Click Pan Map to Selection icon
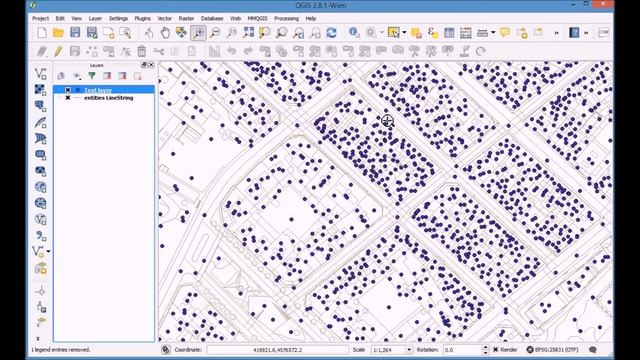640x360 pixels. pos(181,33)
